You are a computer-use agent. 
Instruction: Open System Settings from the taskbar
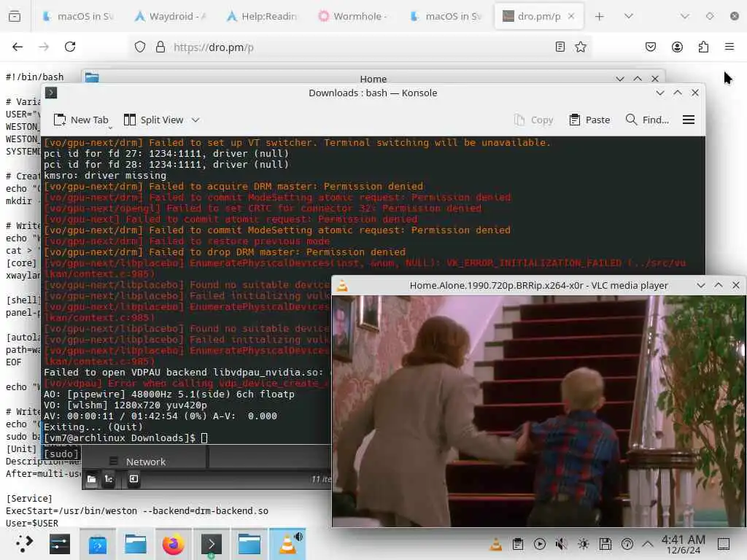click(60, 544)
